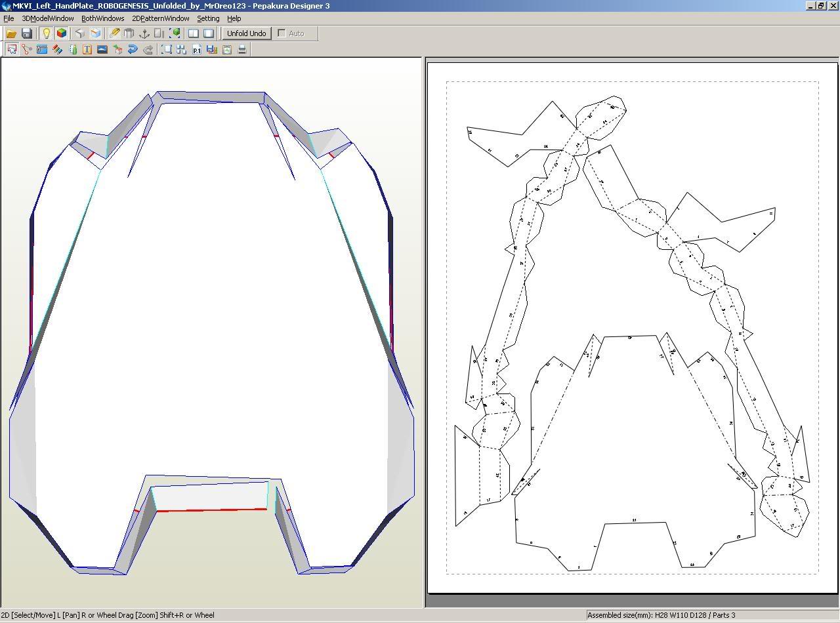Click the printer icon
The height and width of the screenshot is (623, 840).
[242, 49]
